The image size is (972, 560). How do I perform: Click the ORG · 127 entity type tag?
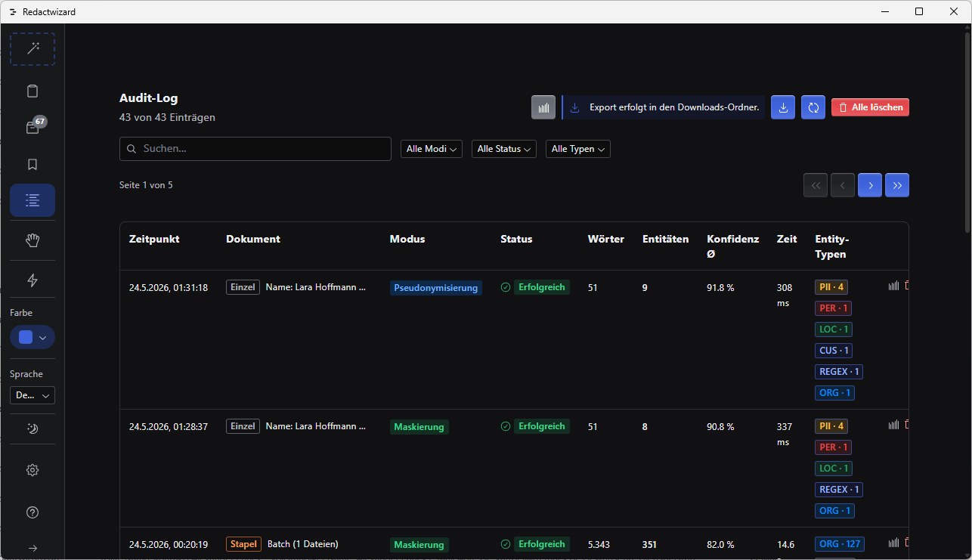coord(840,544)
